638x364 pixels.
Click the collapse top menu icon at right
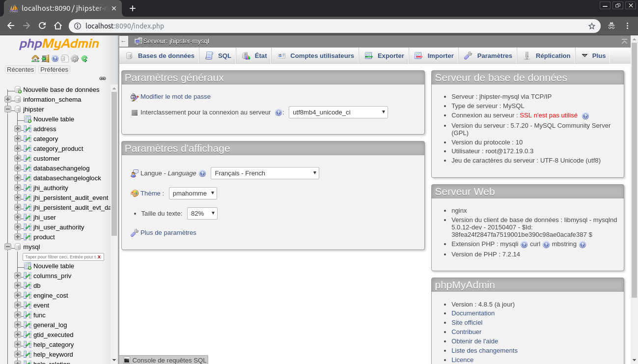(624, 41)
